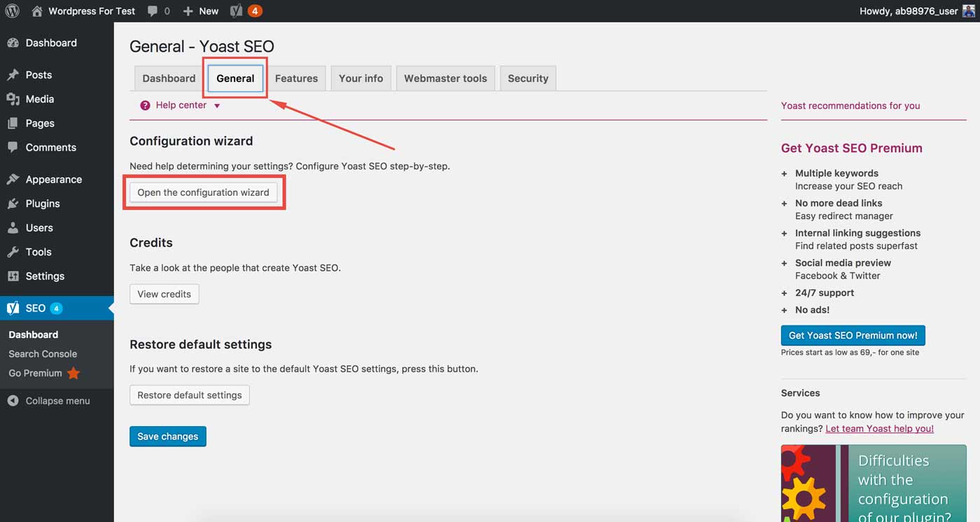Switch to the Security tab
This screenshot has height=522, width=980.
coord(528,78)
